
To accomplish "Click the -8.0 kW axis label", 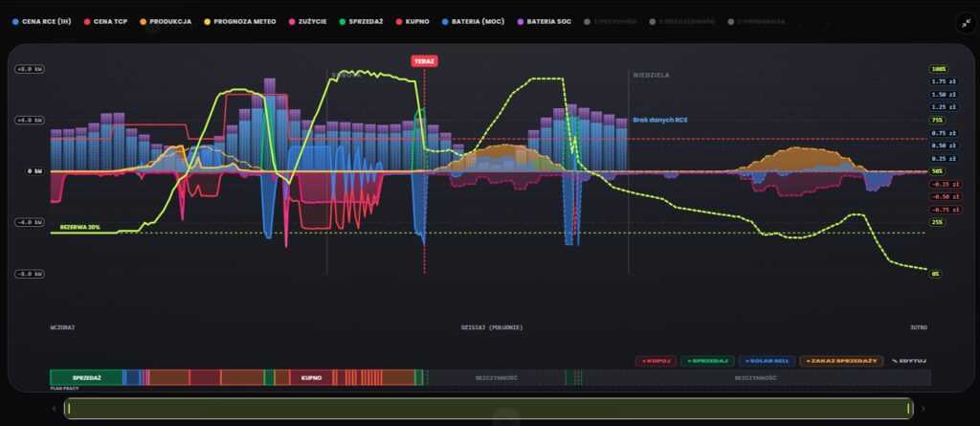I will (29, 274).
